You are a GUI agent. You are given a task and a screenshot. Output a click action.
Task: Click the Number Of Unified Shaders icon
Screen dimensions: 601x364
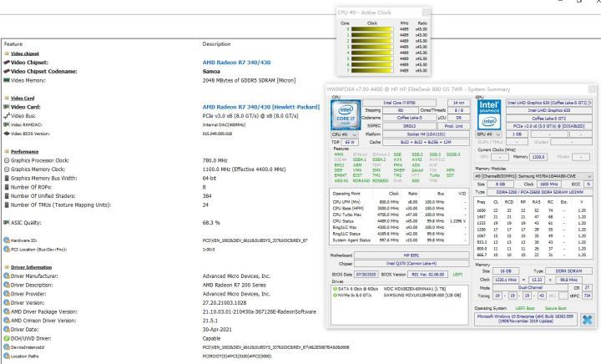point(7,196)
